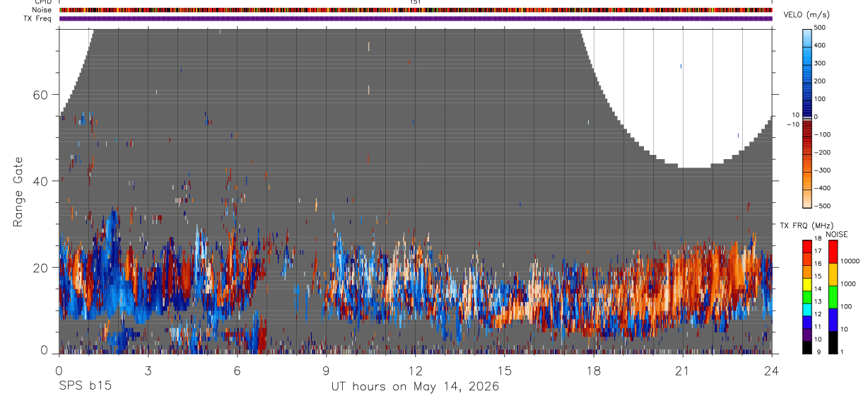Click the 15 tick on the UT hours axis
Viewport: 868px width, 401px height.
pyautogui.click(x=505, y=370)
